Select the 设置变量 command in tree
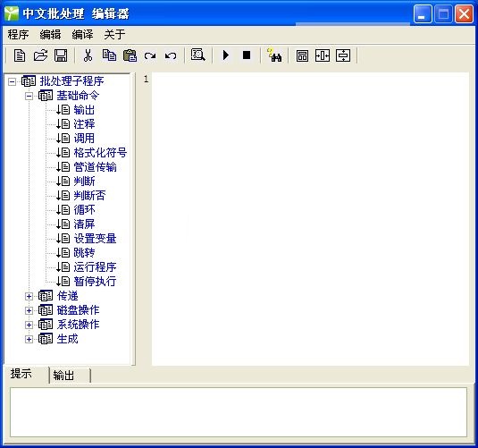 (95, 239)
